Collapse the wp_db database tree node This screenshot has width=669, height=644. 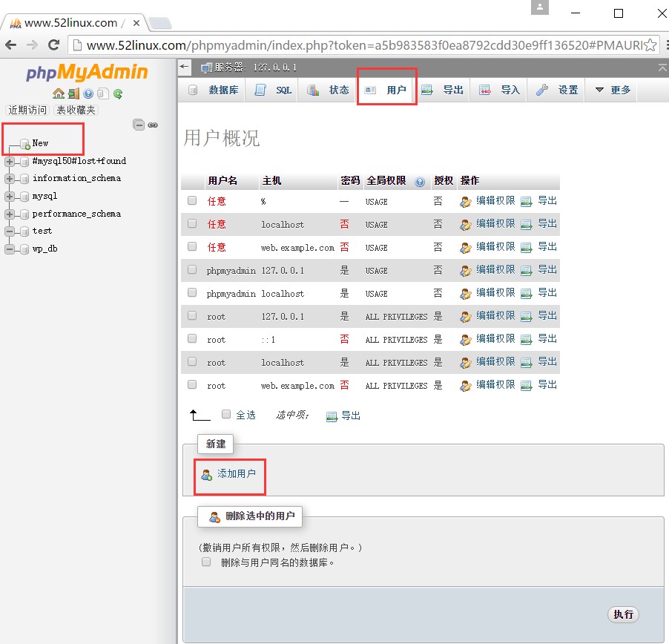click(10, 249)
